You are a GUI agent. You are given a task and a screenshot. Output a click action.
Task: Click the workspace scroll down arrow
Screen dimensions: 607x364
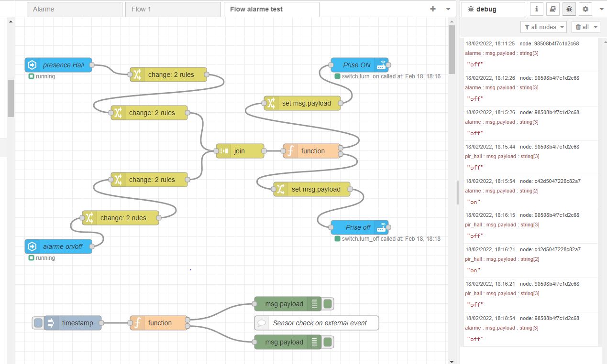pos(452,361)
